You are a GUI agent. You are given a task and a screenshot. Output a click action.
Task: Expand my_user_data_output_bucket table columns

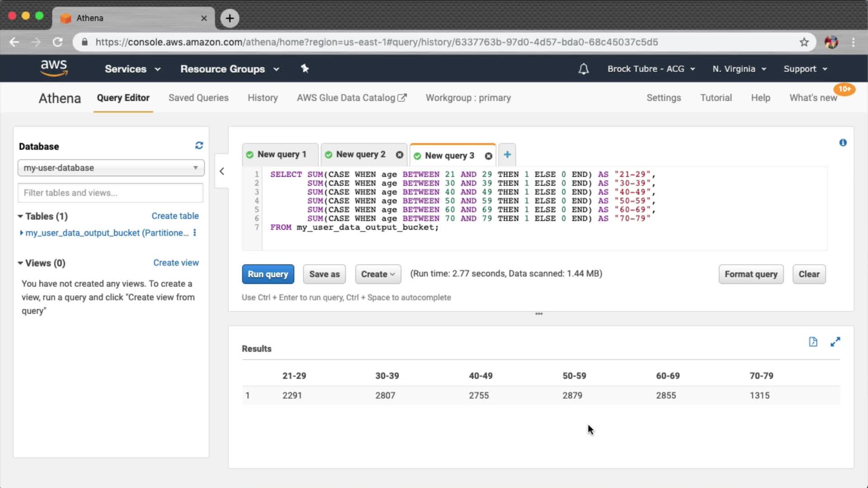[x=21, y=233]
